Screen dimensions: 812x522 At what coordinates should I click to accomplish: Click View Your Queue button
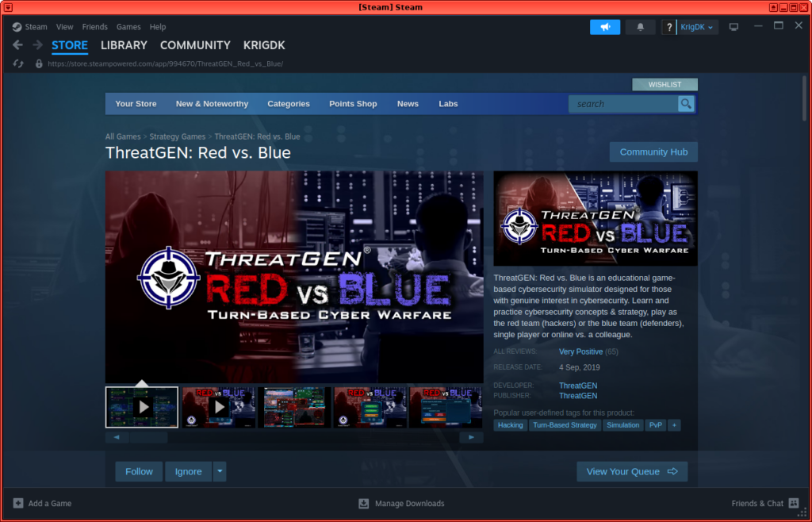pyautogui.click(x=632, y=471)
